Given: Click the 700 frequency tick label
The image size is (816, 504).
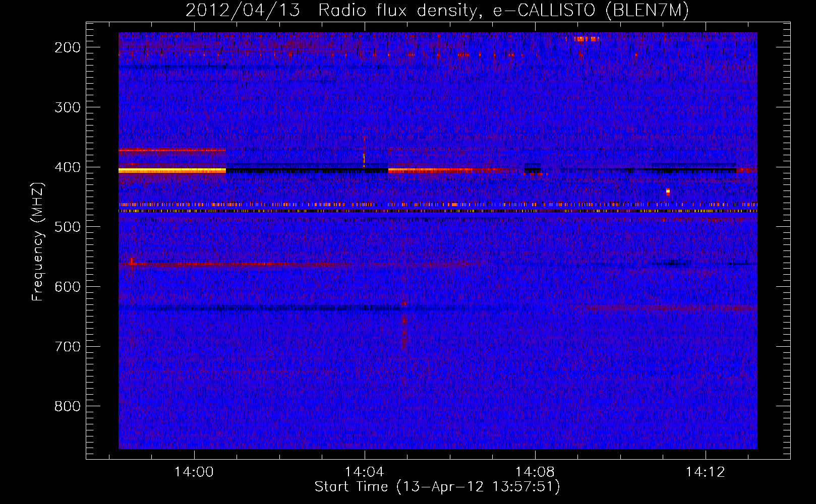Looking at the screenshot, I should click(68, 347).
